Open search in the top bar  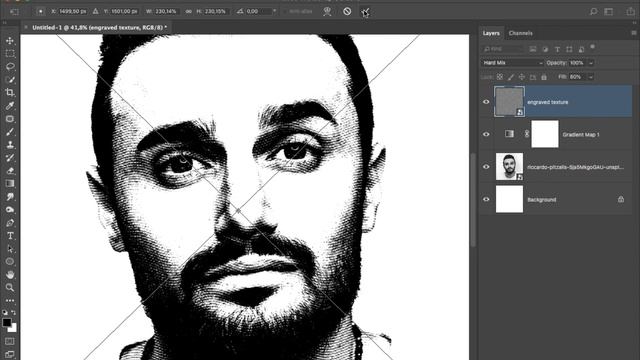pos(593,11)
